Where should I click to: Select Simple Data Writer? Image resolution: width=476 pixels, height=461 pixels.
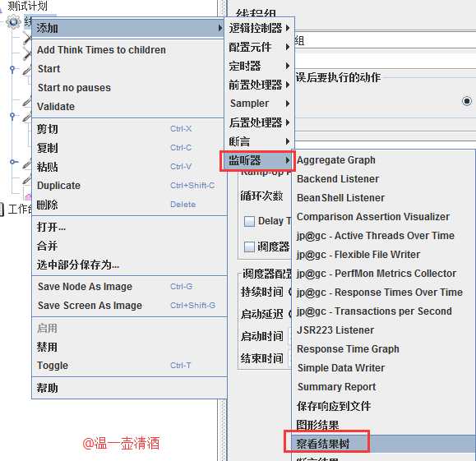pyautogui.click(x=383, y=368)
